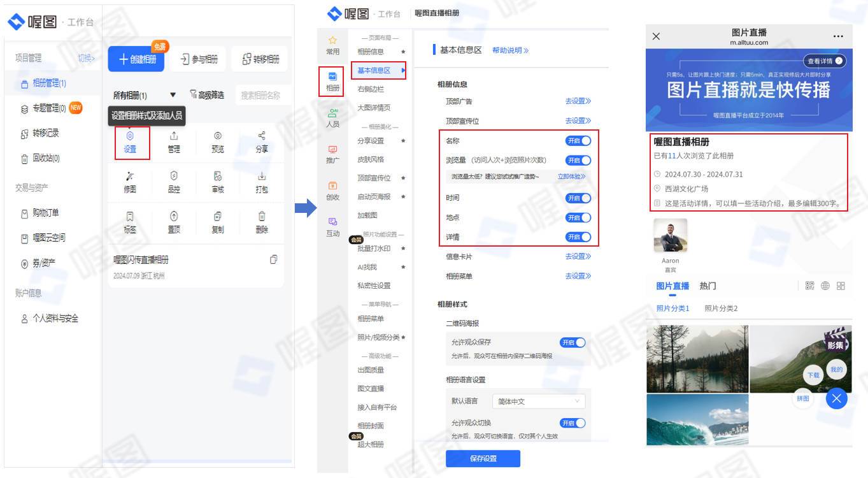Toggle the 允许观众切换 switch
The width and height of the screenshot is (868, 478).
[x=573, y=423]
